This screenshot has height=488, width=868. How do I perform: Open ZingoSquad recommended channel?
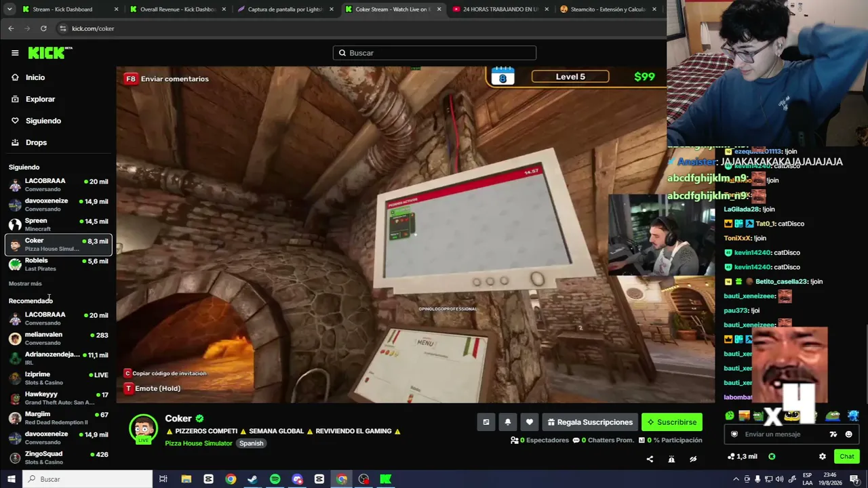click(x=58, y=457)
